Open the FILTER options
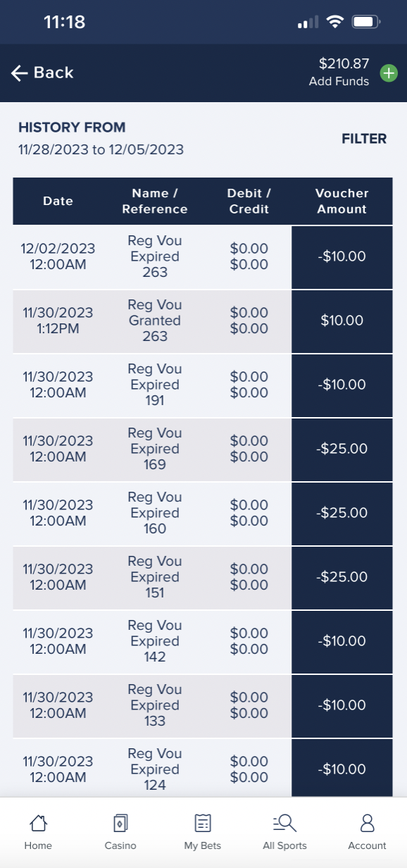Image resolution: width=407 pixels, height=868 pixels. [364, 139]
